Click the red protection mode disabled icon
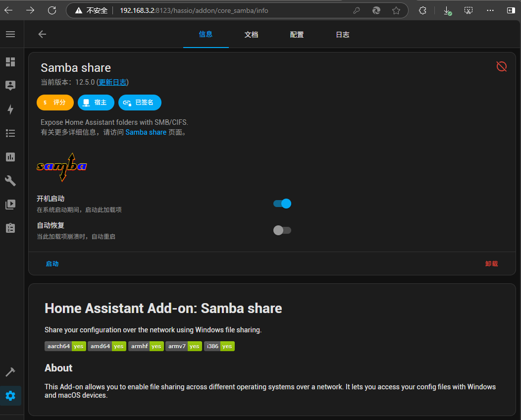 501,66
